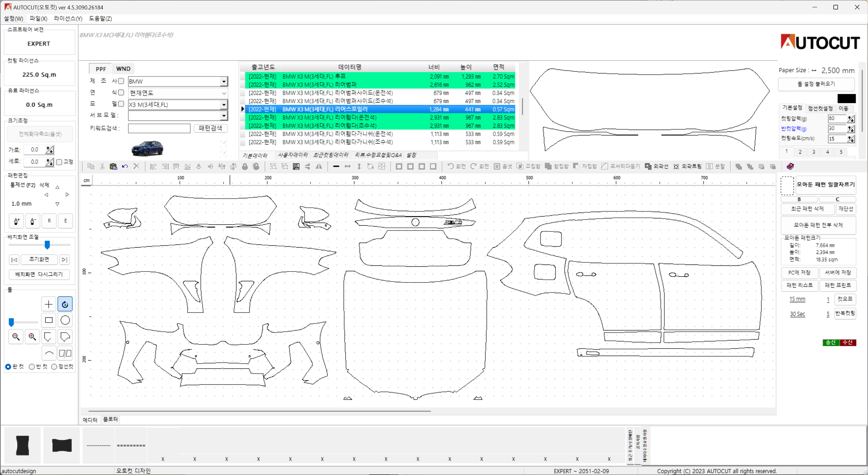The height and width of the screenshot is (475, 868).
Task: Switch to the WND tab
Action: tap(123, 69)
